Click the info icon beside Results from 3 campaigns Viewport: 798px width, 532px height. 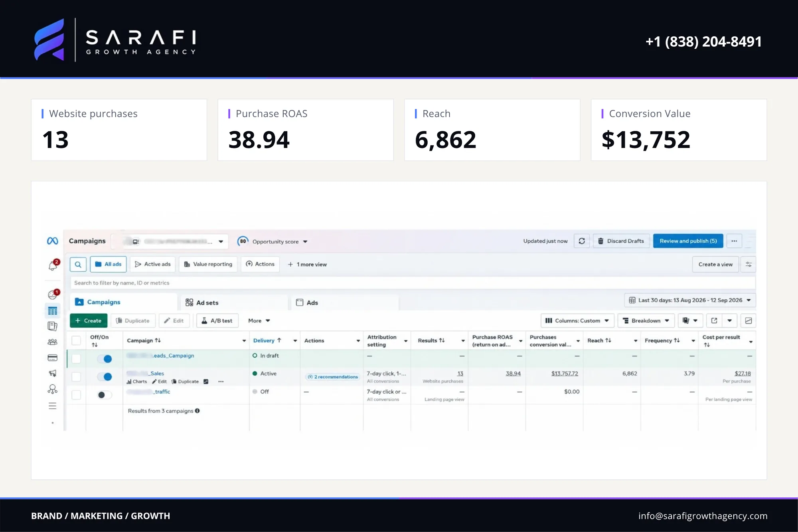pos(197,411)
